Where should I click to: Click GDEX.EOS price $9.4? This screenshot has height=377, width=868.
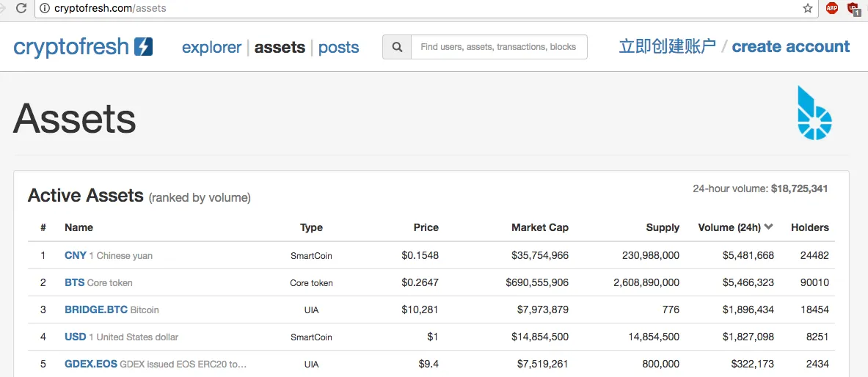click(428, 365)
